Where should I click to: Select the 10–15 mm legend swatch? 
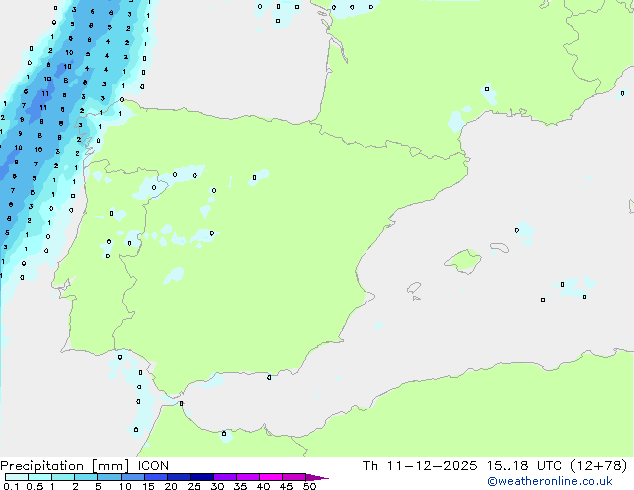pyautogui.click(x=132, y=477)
